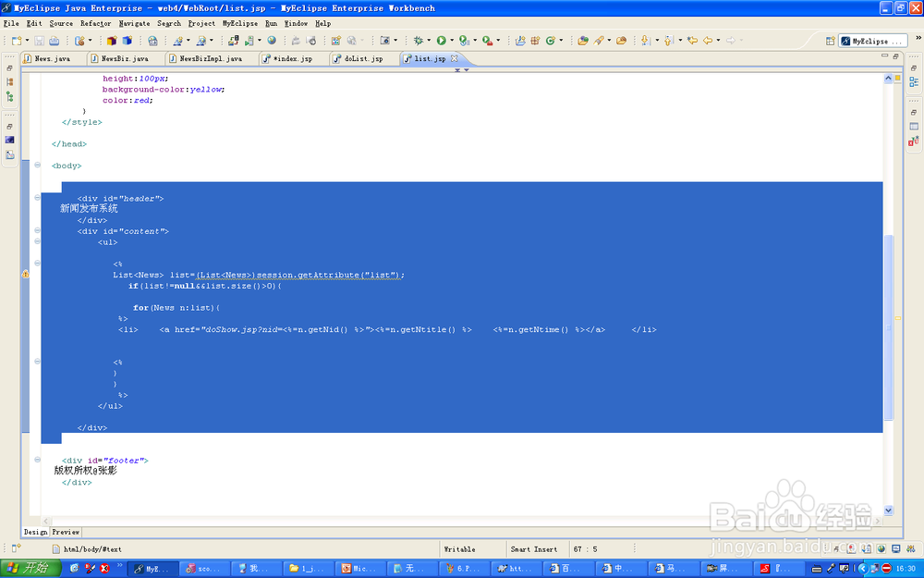Click the globe web browser toolbar icon
The height and width of the screenshot is (578, 924).
point(271,40)
